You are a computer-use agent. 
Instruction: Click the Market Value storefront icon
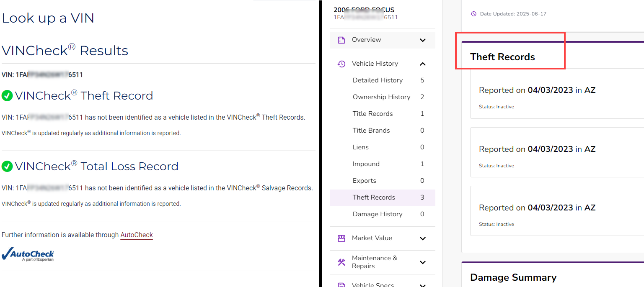341,238
